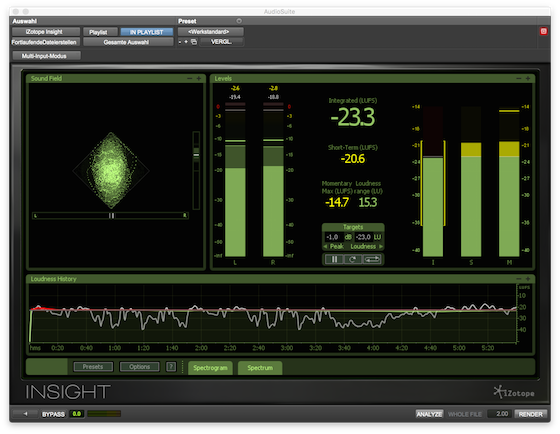Click the right arrow beside Loudness target
The image size is (560, 434).
(x=381, y=246)
